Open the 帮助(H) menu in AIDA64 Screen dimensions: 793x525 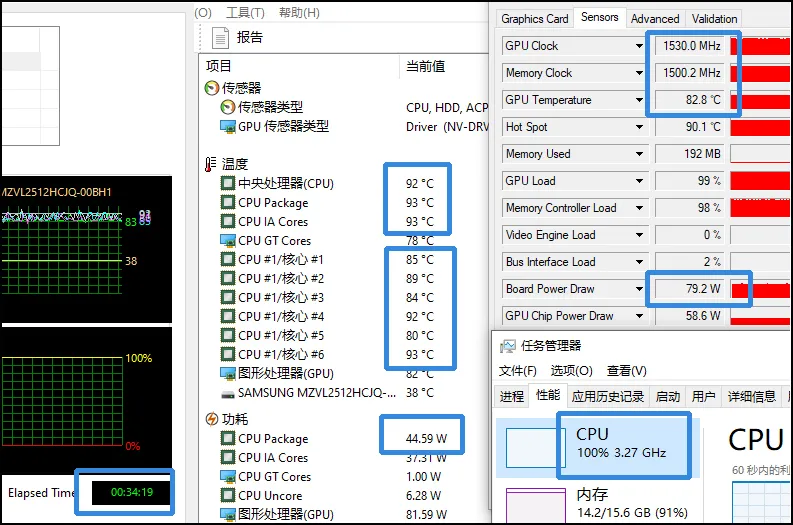click(x=299, y=13)
